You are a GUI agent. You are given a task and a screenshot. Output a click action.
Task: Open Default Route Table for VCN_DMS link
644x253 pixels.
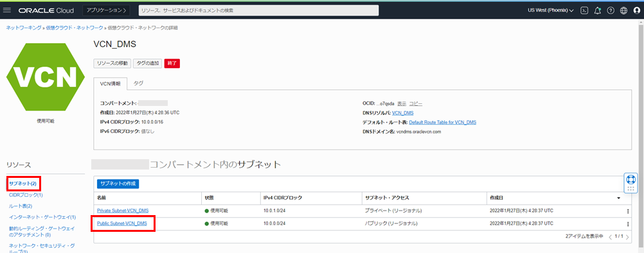click(443, 122)
